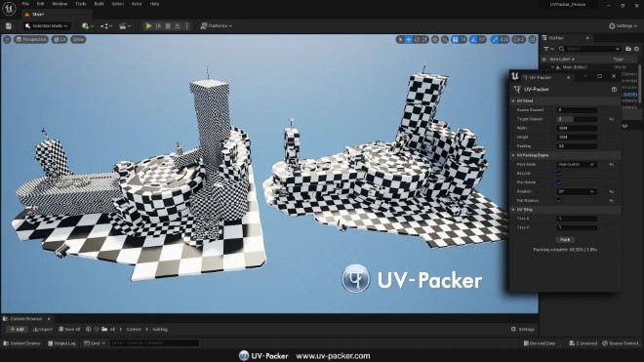Screen dimensions: 644x362
Task: Toggle the Rescale checkbox
Action: click(559, 174)
